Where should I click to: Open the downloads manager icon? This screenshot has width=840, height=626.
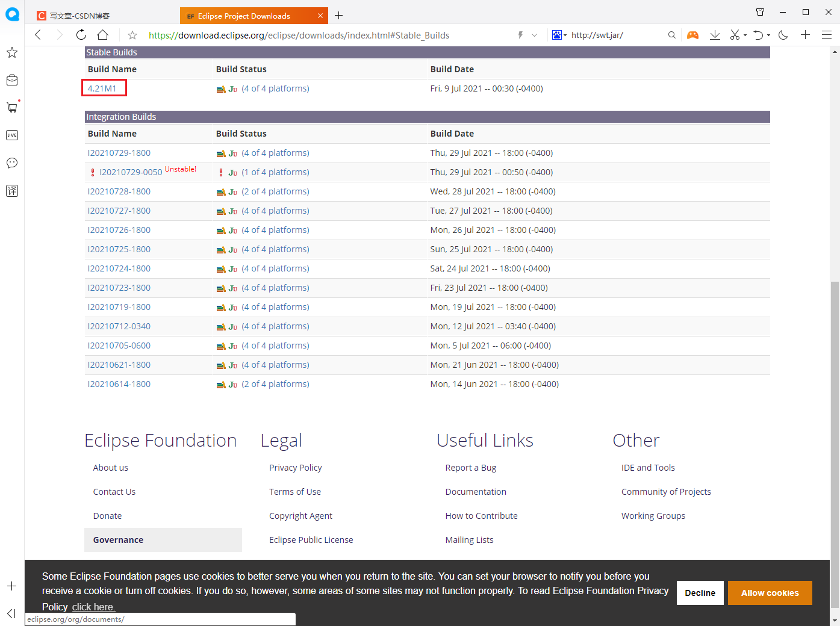(x=715, y=35)
